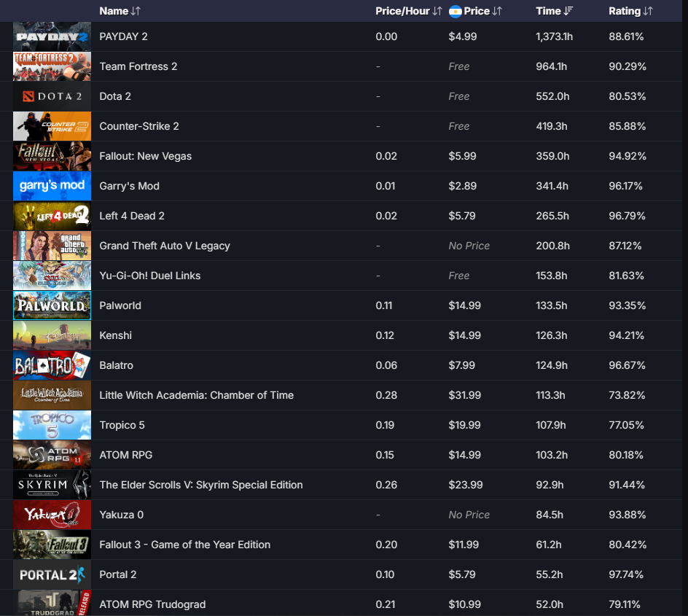This screenshot has height=616, width=688.
Task: Select Grand Theft Auto V Legacy title
Action: (165, 246)
